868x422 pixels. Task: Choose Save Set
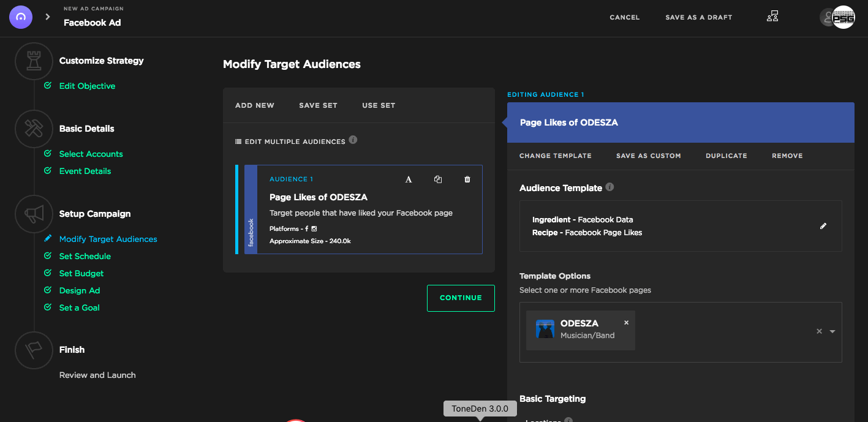tap(318, 105)
